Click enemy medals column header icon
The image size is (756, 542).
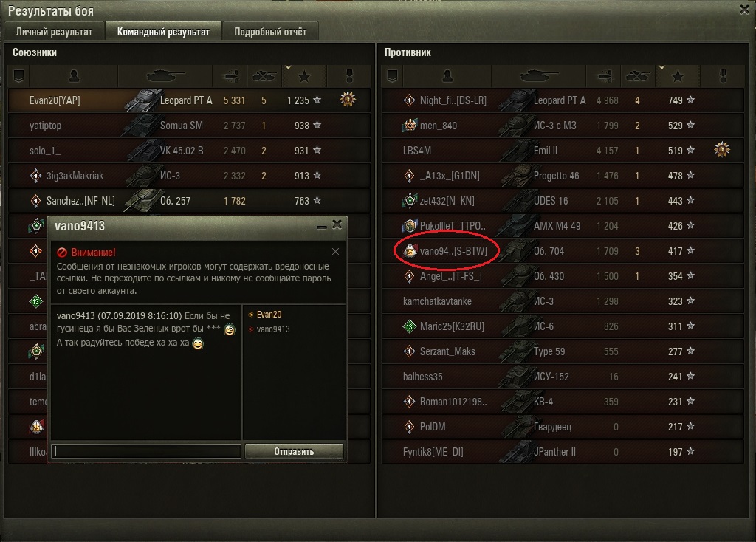723,76
